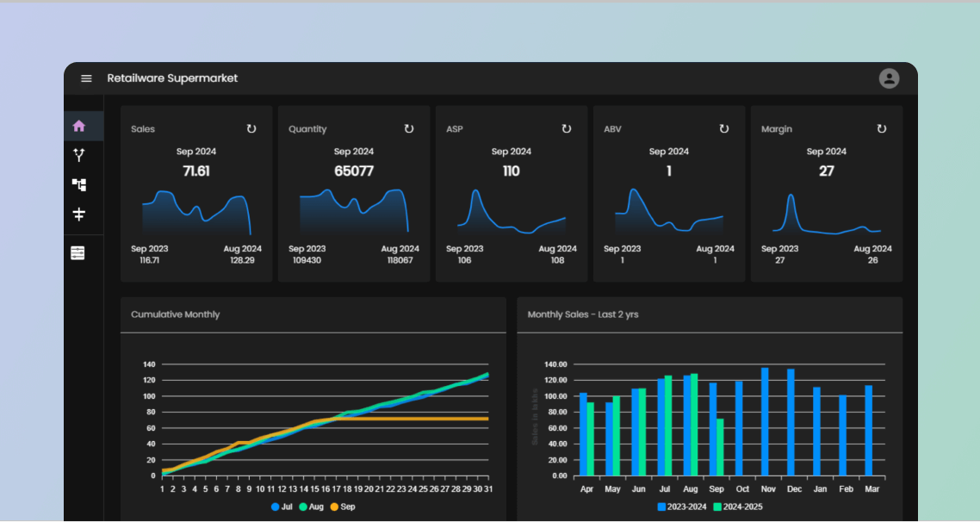Click the Sales sparkline chart

tap(196, 213)
